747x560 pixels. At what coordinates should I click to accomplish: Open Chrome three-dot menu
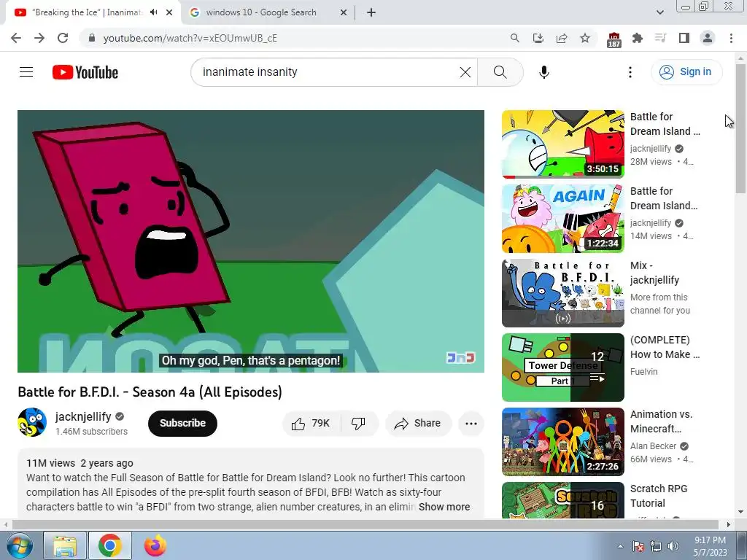click(x=731, y=38)
